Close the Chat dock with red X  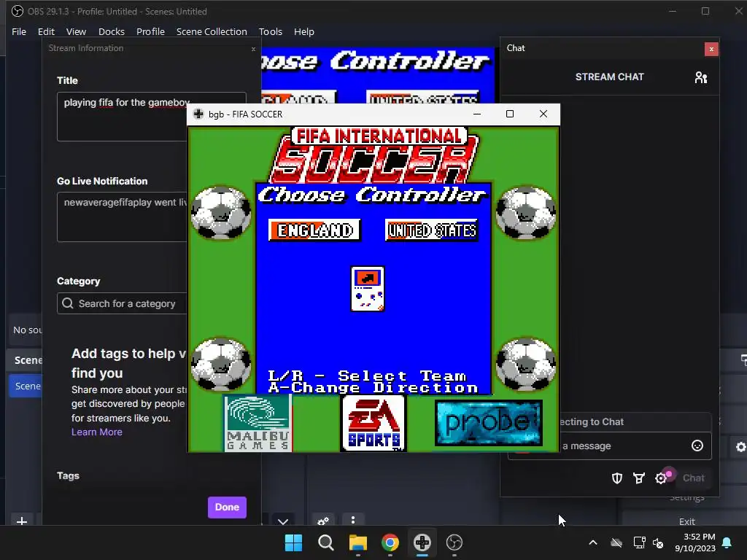coord(711,49)
